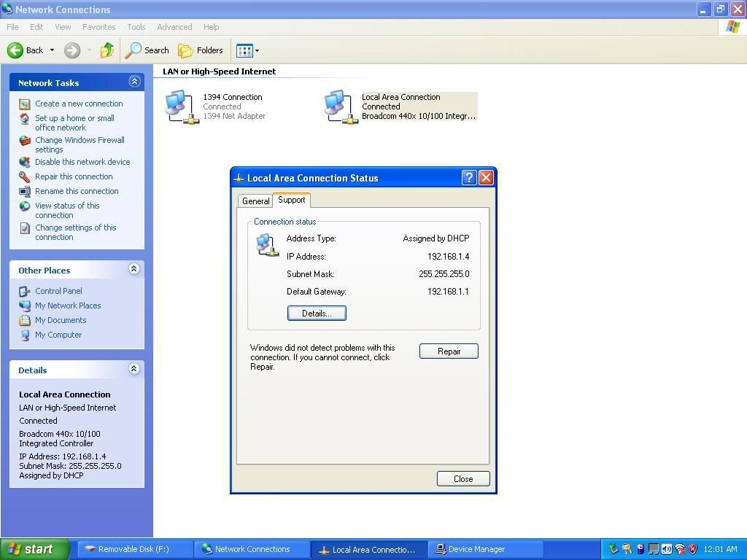
Task: Open My Computer link
Action: point(58,335)
